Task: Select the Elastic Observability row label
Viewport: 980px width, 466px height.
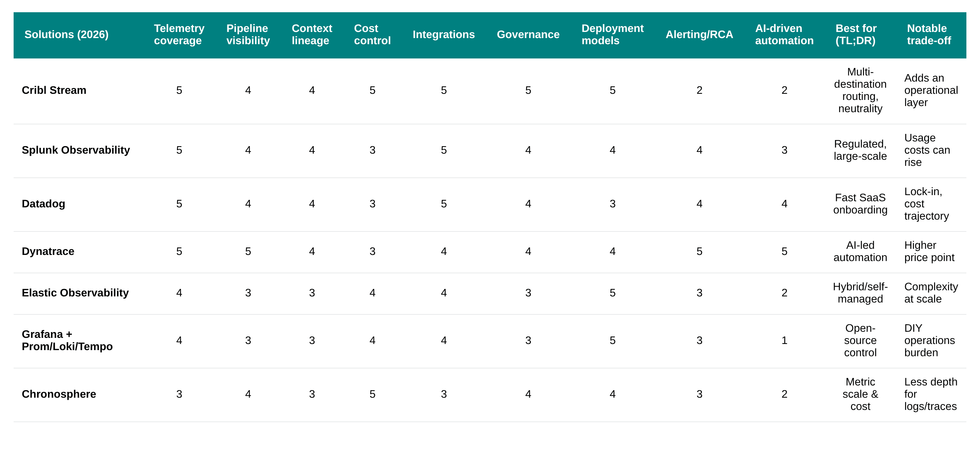Action: (75, 293)
